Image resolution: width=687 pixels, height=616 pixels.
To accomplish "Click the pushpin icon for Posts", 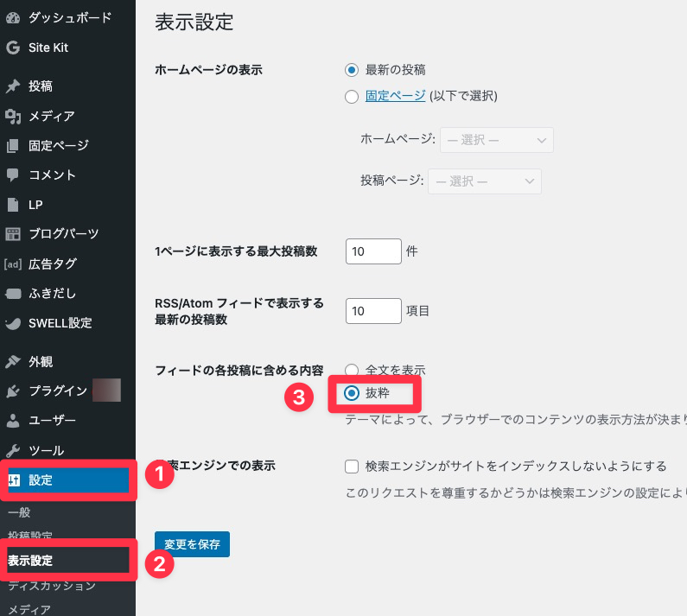I will point(13,86).
